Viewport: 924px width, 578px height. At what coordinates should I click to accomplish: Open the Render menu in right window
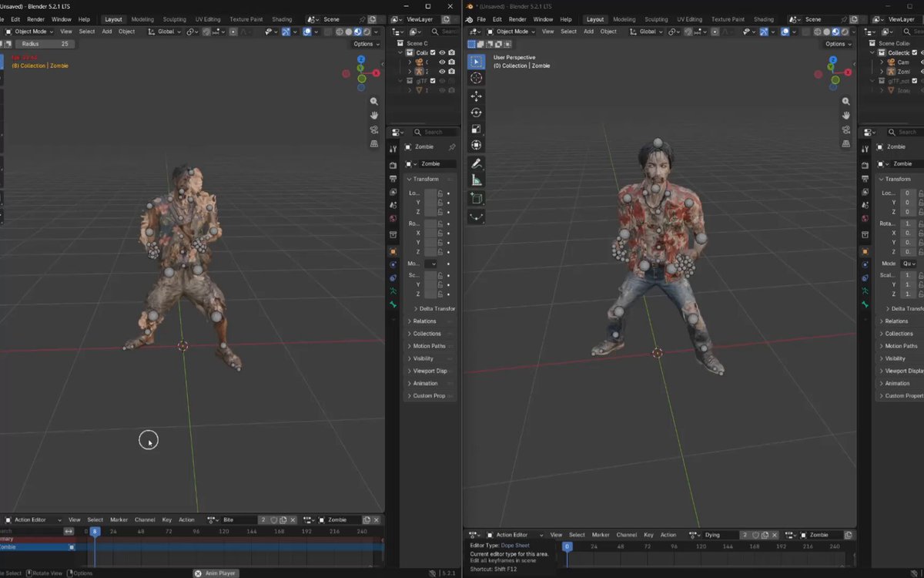(518, 19)
